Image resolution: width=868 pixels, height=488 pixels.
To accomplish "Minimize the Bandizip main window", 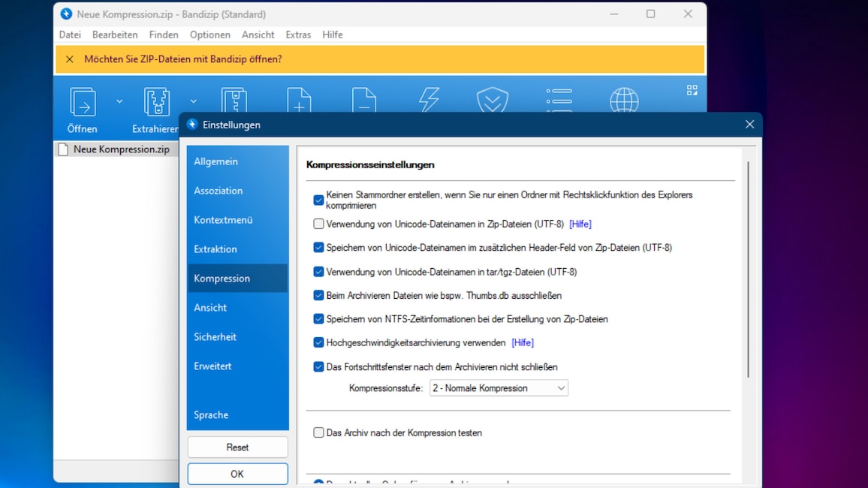I will coord(614,14).
